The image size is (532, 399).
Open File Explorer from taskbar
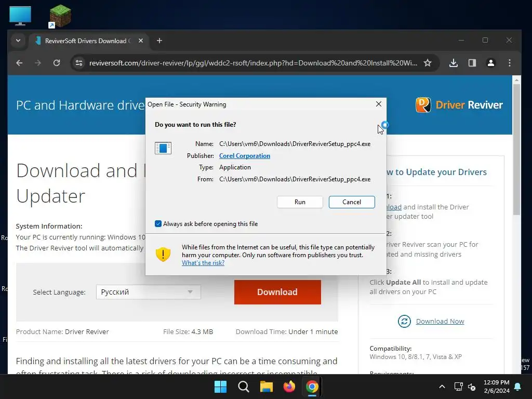point(267,387)
